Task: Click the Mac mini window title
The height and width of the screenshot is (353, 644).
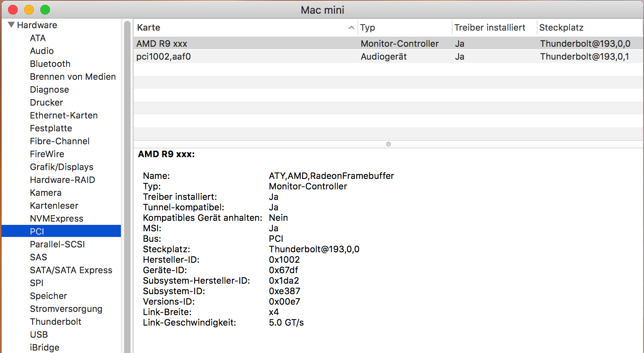Action: (322, 10)
